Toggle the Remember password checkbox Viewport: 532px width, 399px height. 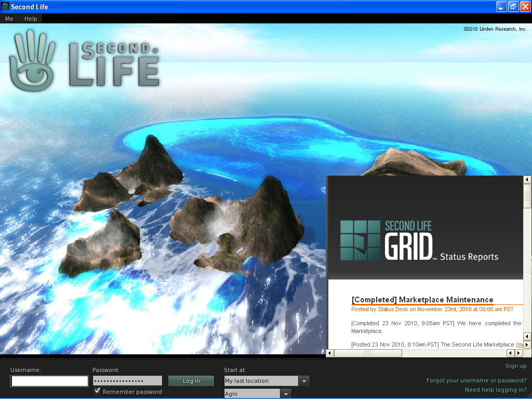[x=97, y=391]
